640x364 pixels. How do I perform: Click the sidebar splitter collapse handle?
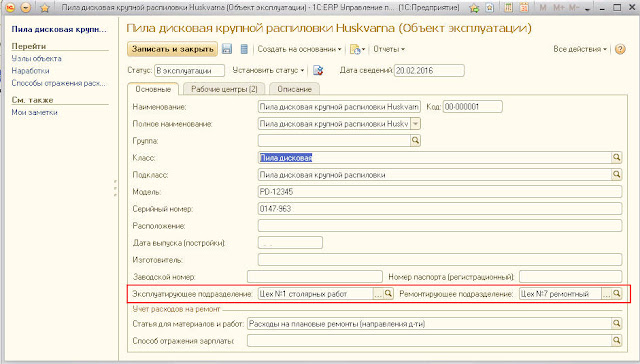click(116, 188)
